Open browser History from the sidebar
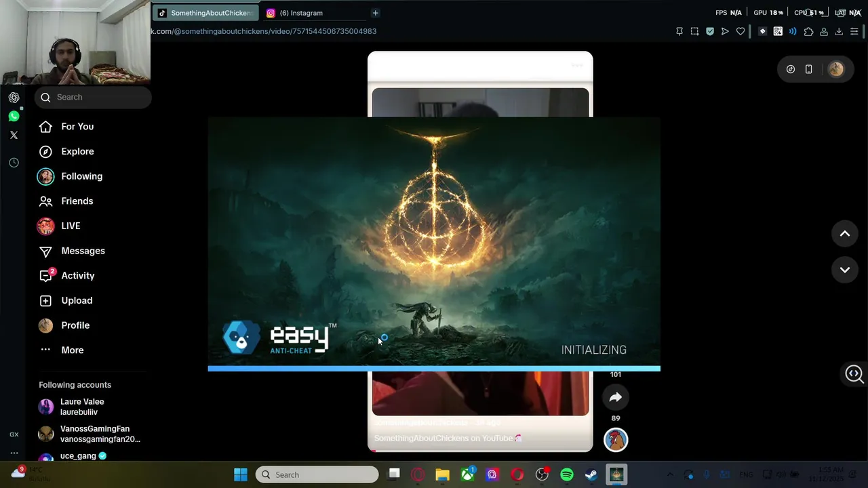This screenshot has height=488, width=868. click(14, 163)
